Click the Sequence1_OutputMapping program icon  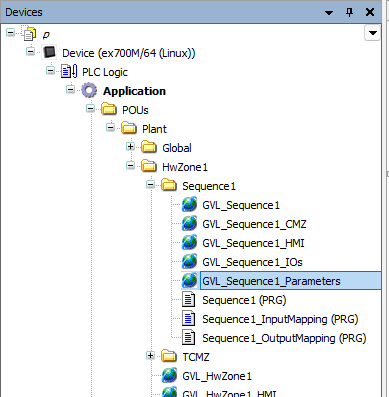pyautogui.click(x=189, y=337)
